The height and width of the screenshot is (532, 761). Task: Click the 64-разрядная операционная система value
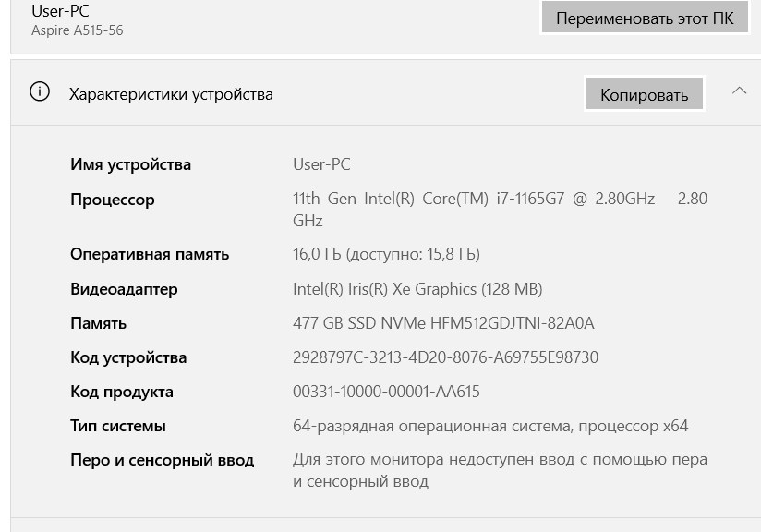click(490, 426)
